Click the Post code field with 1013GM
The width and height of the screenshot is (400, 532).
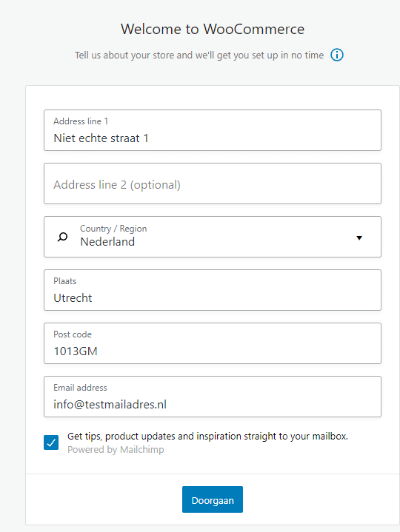(213, 343)
